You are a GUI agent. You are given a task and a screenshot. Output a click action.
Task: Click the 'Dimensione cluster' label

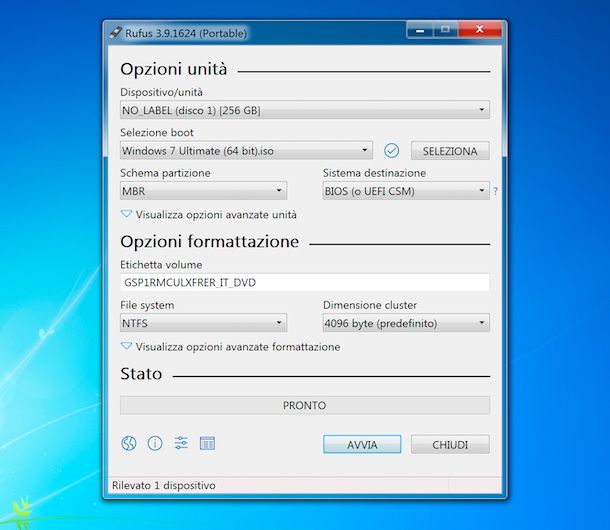coord(370,305)
